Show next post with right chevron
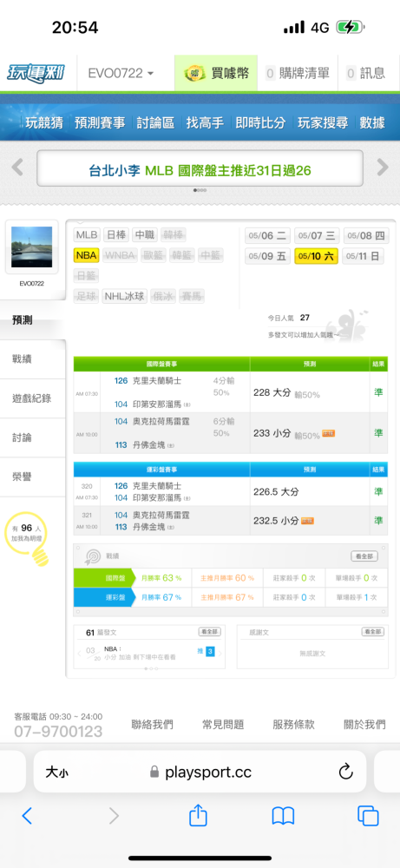Image resolution: width=400 pixels, height=868 pixels. pyautogui.click(x=220, y=654)
